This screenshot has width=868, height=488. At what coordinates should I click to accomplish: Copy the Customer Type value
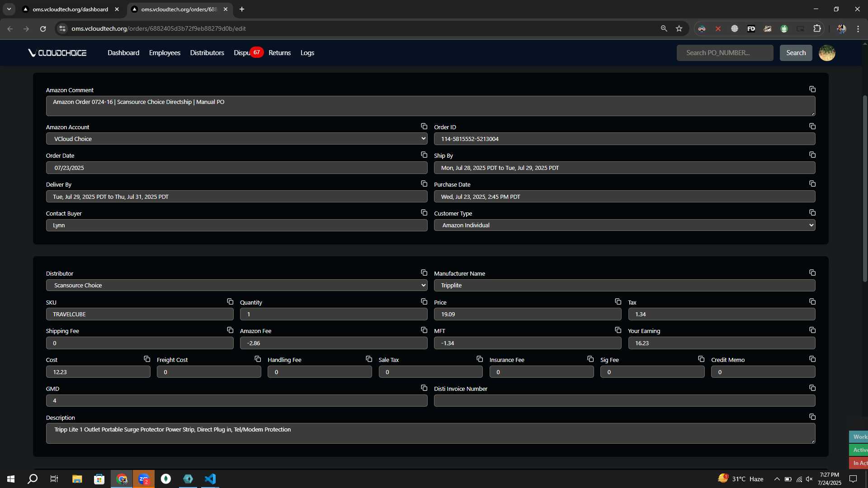coord(812,213)
